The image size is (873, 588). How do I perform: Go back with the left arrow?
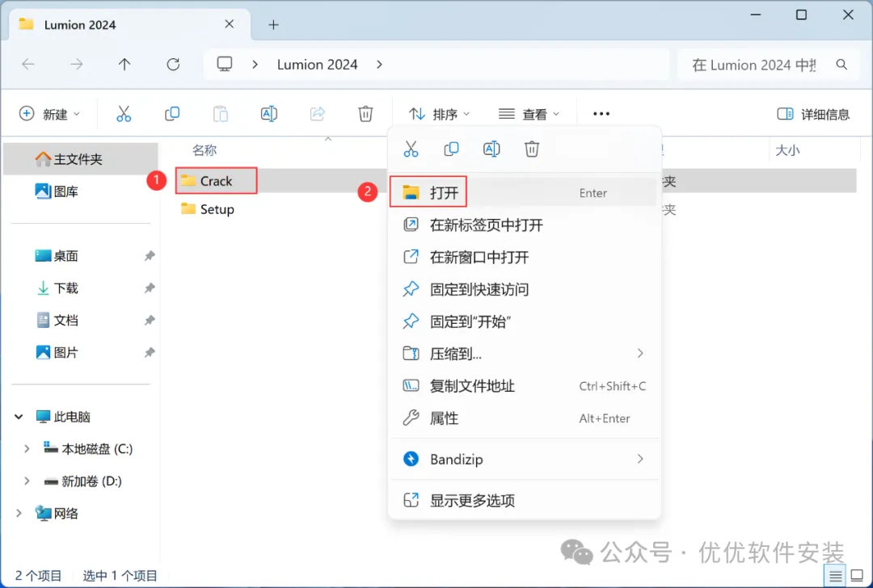[x=28, y=65]
